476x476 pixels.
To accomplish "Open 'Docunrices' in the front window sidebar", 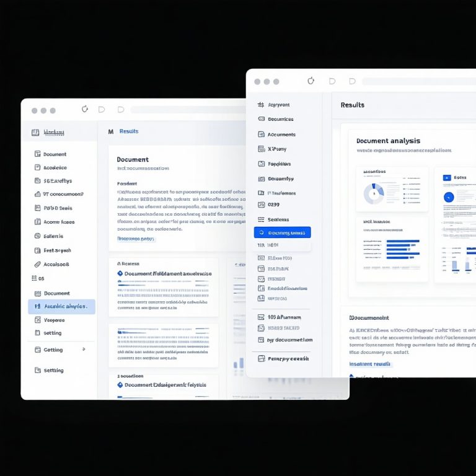I will coord(281,119).
